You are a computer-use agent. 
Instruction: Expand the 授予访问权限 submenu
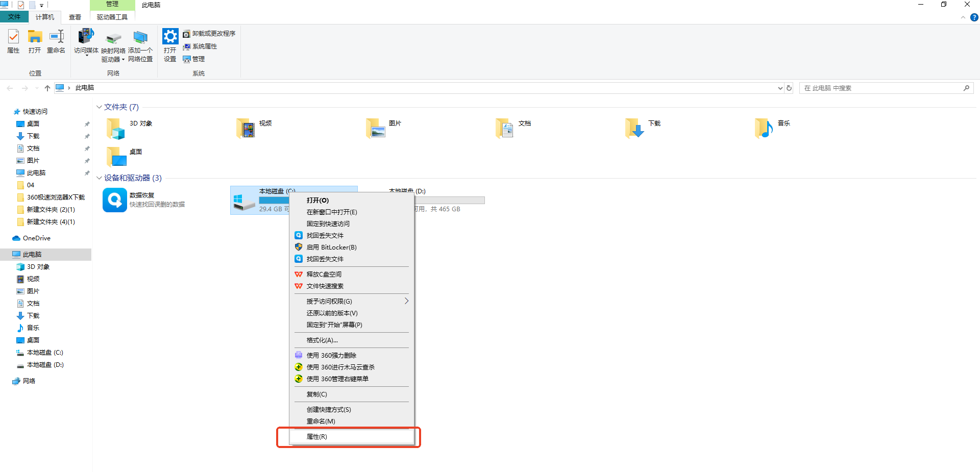coord(406,301)
